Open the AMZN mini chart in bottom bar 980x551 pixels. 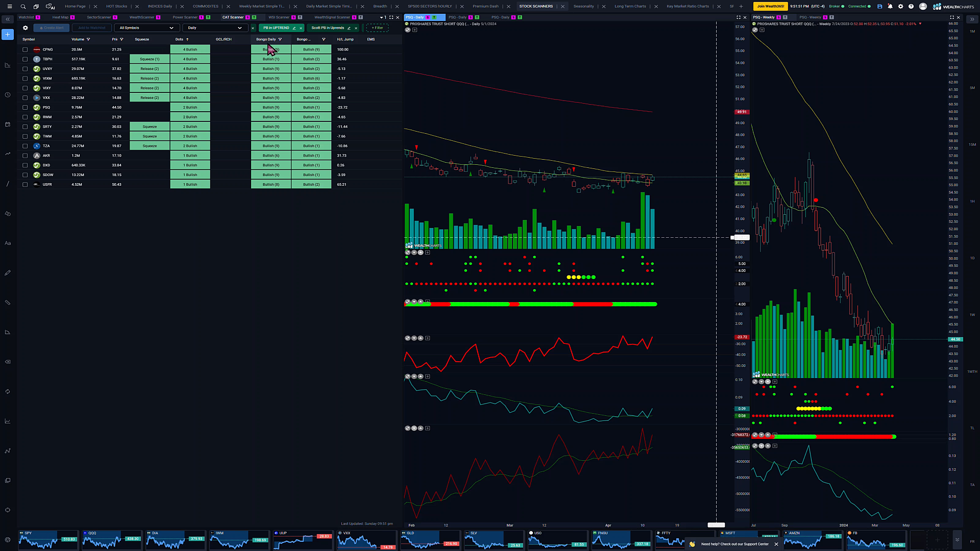[x=812, y=540]
